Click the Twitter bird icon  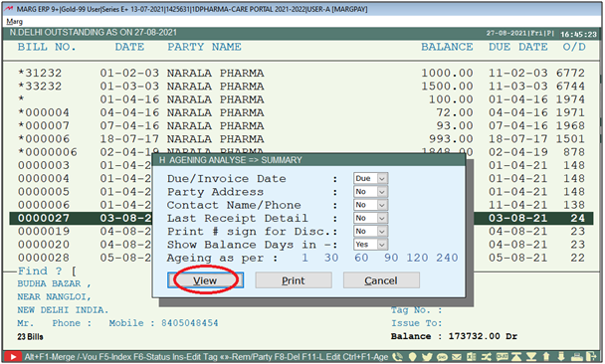427,357
